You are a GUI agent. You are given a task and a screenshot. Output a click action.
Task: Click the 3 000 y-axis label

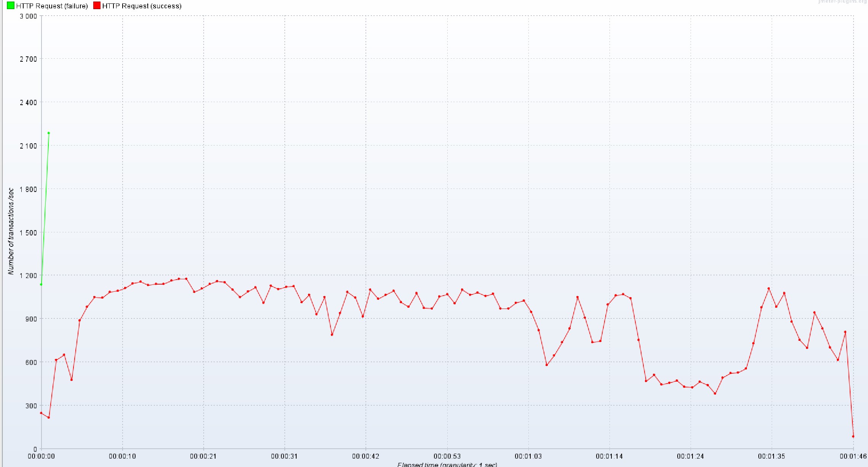point(29,16)
